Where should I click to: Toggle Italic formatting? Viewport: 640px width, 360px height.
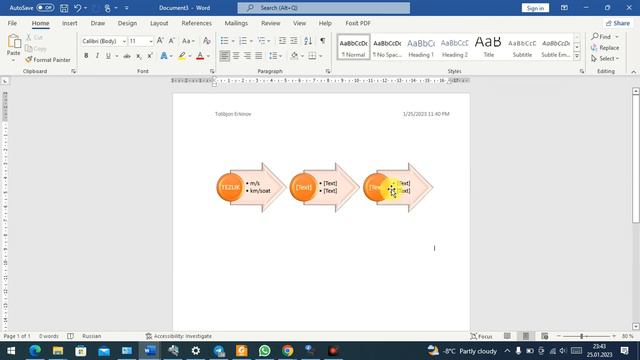[x=97, y=56]
